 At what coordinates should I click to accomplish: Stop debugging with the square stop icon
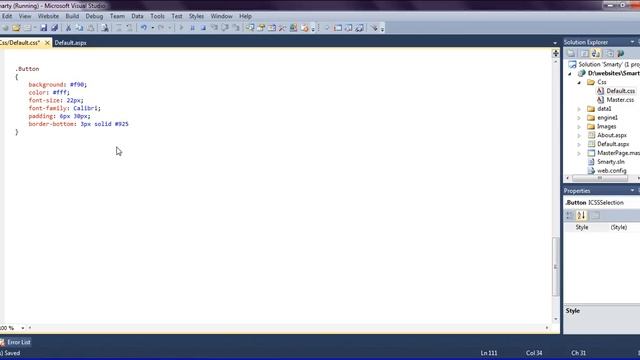[203, 28]
